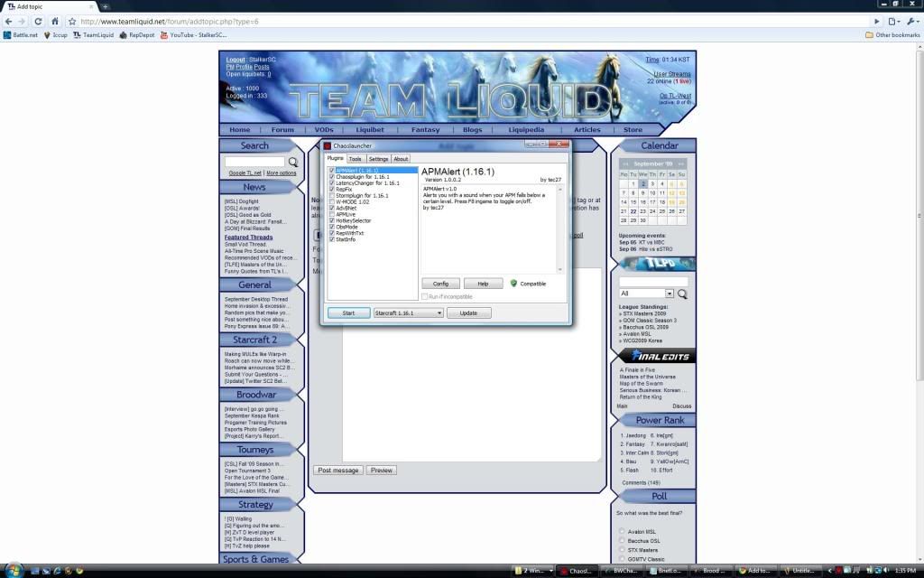Show hidden tray icons arrow
The image size is (924, 578).
(x=830, y=571)
